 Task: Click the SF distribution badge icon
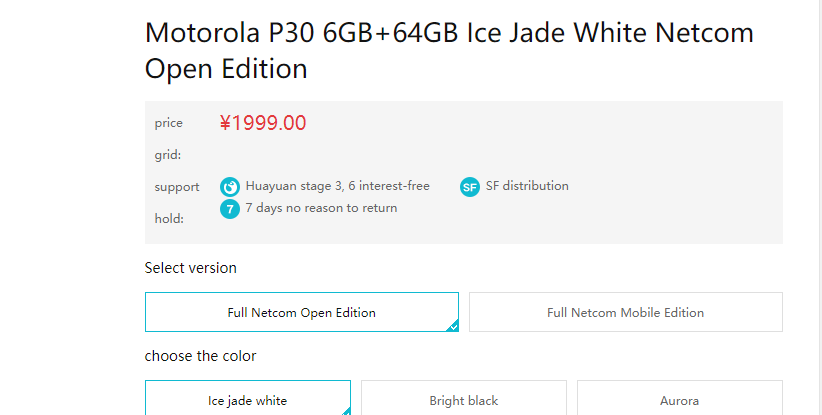click(x=470, y=187)
